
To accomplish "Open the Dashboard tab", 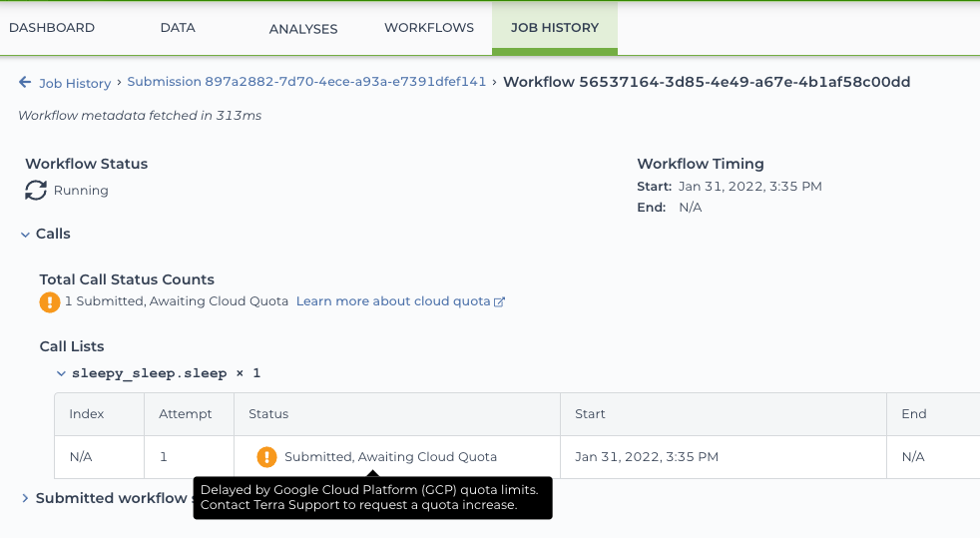I will tap(52, 28).
